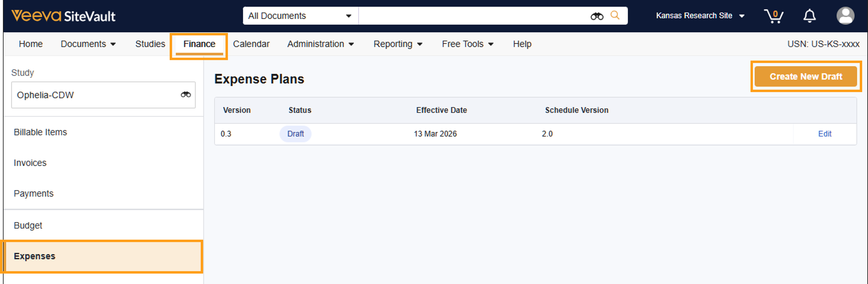Switch to the Studies tab
Viewport: 868px width, 284px height.
click(150, 44)
